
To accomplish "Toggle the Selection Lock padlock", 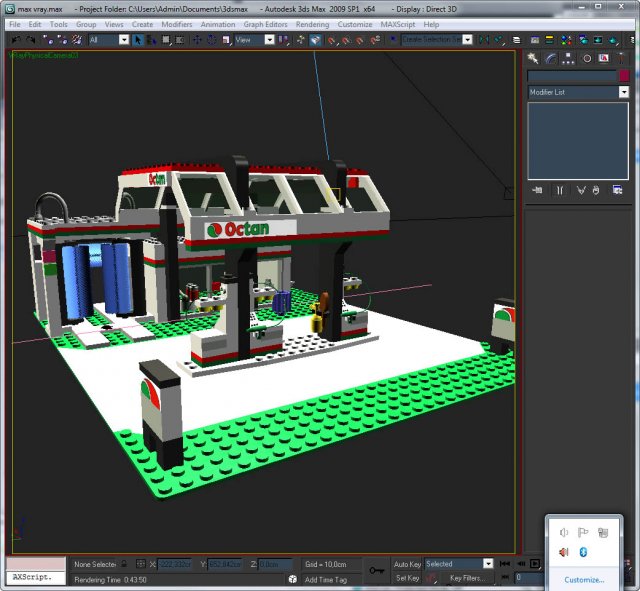I will coord(124,564).
